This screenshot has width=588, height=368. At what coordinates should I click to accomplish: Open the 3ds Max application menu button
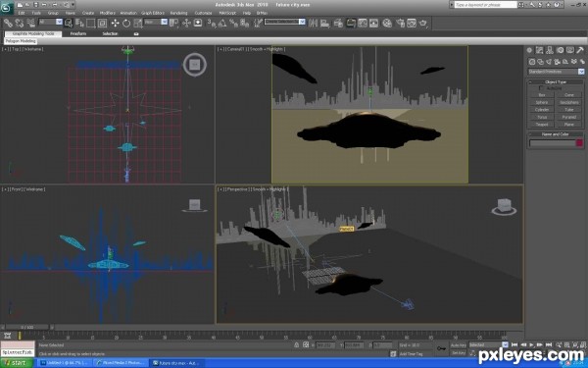[x=7, y=7]
